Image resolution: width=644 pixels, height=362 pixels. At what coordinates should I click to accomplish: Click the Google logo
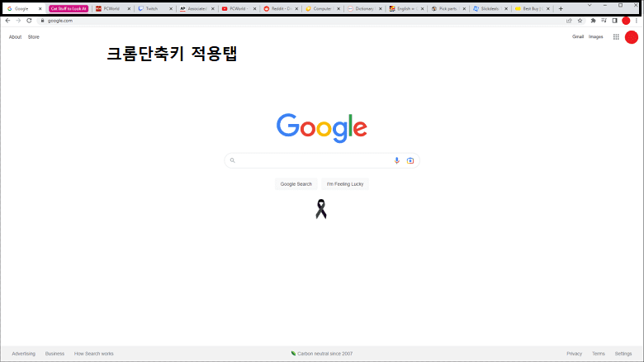(x=322, y=128)
